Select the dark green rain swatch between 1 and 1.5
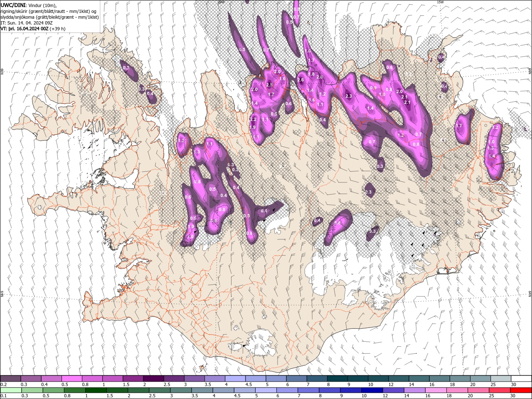Image resolution: width=532 pixels, height=399 pixels. [x=96, y=390]
